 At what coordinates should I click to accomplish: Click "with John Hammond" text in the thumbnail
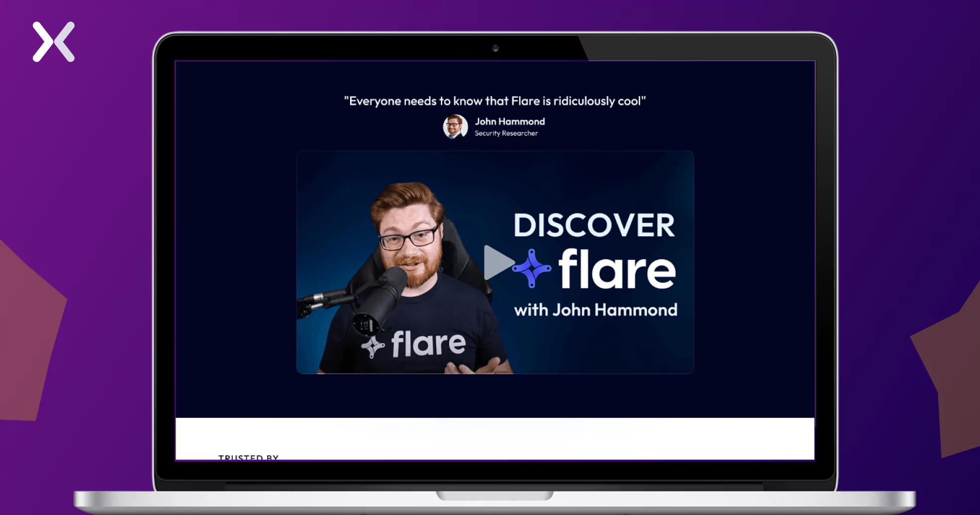[x=596, y=310]
